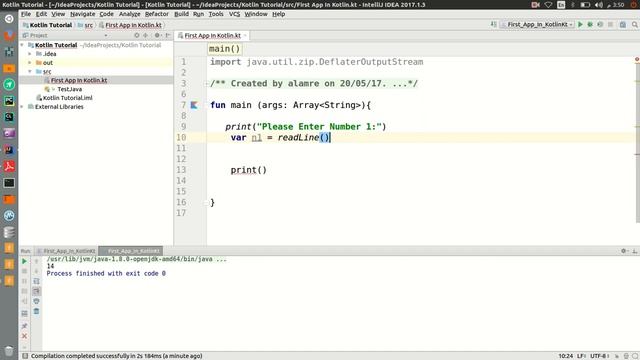This screenshot has width=640, height=360.
Task: Hide the Project tool window
Action: 168,36
